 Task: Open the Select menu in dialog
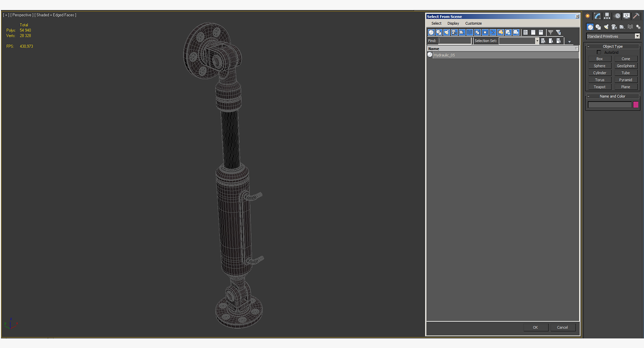pos(436,23)
